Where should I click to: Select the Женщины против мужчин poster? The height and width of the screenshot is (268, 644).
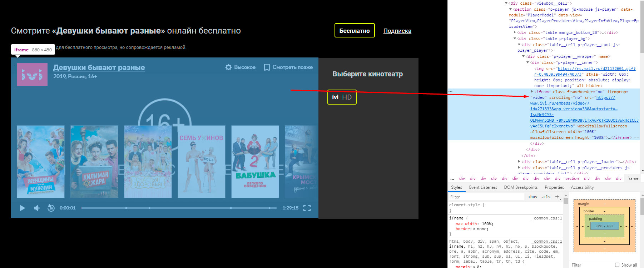[41, 162]
